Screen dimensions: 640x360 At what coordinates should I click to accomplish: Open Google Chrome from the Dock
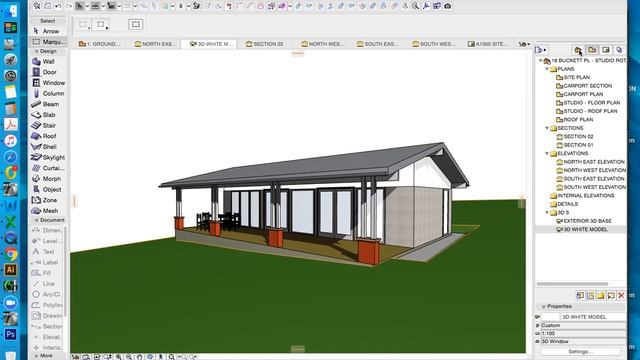11,254
